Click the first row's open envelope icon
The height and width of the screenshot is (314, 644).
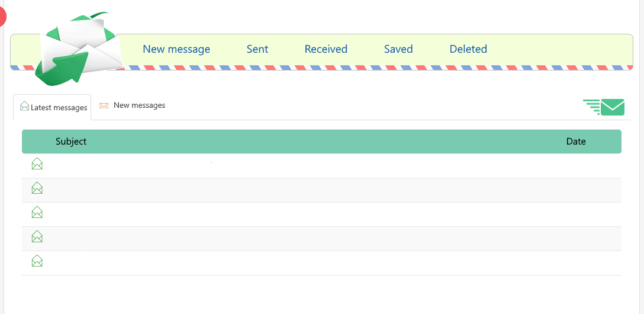[37, 164]
